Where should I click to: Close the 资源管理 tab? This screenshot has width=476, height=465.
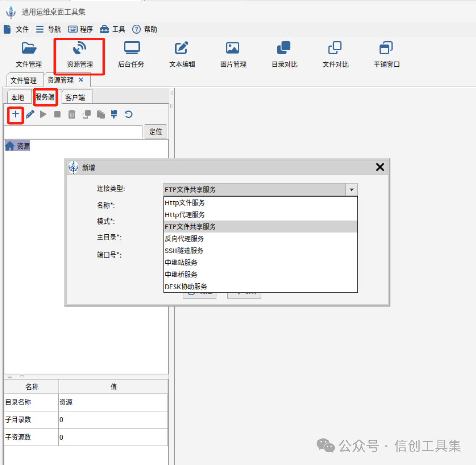pos(81,80)
